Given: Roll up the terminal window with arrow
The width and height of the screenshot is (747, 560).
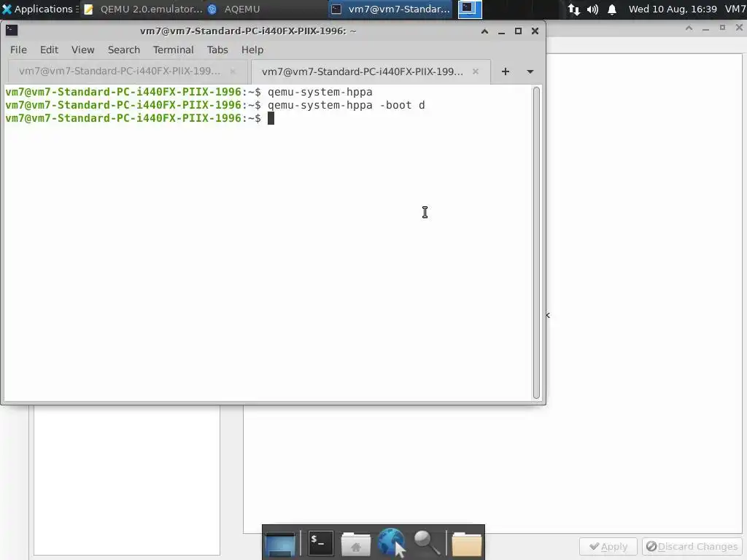Looking at the screenshot, I should tap(484, 31).
